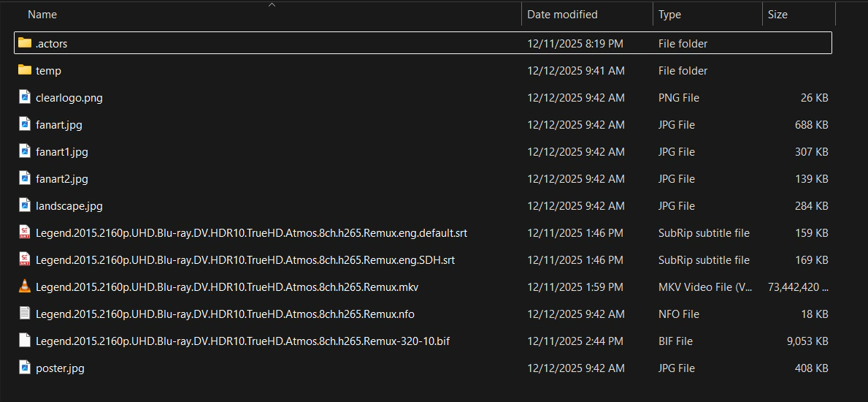
Task: Click the fanart.jpg image icon
Action: click(x=25, y=124)
